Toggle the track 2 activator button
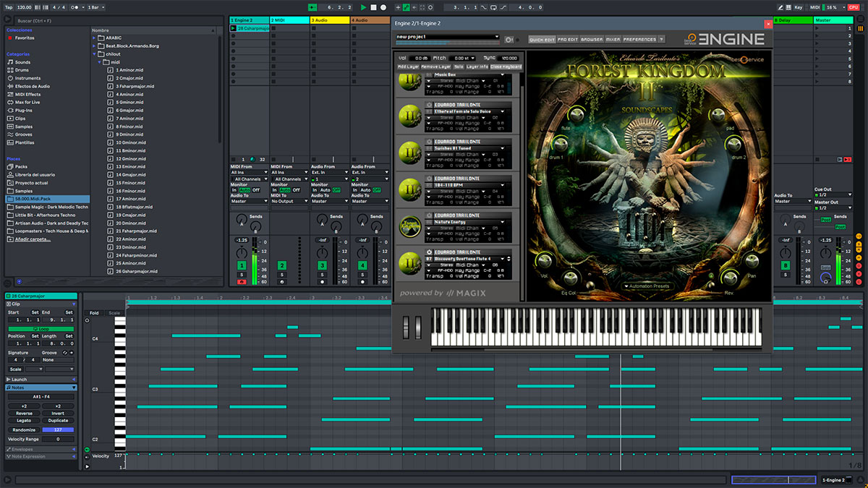 281,266
